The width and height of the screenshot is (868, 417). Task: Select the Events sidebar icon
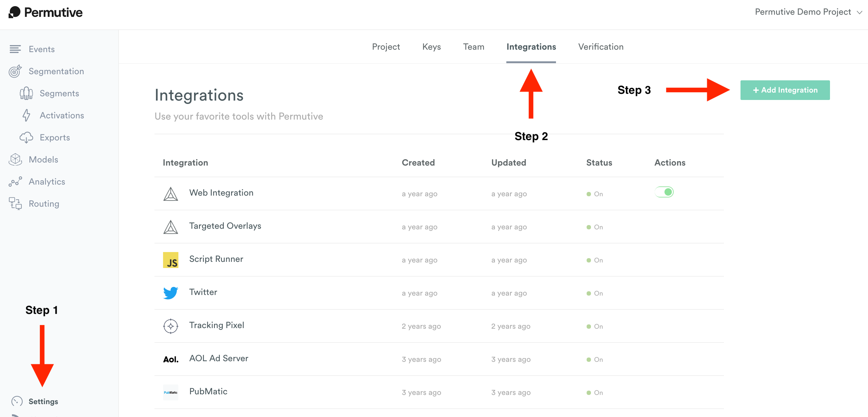pyautogui.click(x=15, y=49)
